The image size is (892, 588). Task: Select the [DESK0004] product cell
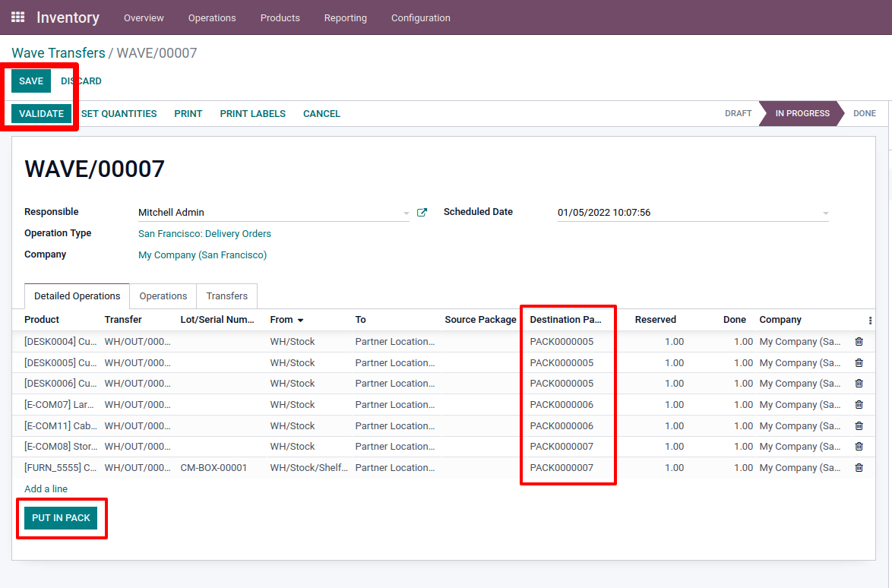pos(61,341)
